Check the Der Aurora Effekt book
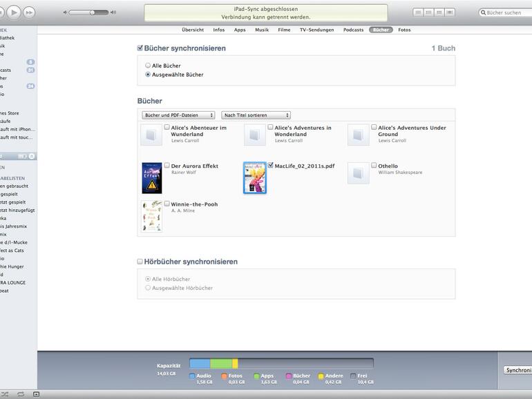This screenshot has height=399, width=532. (167, 166)
